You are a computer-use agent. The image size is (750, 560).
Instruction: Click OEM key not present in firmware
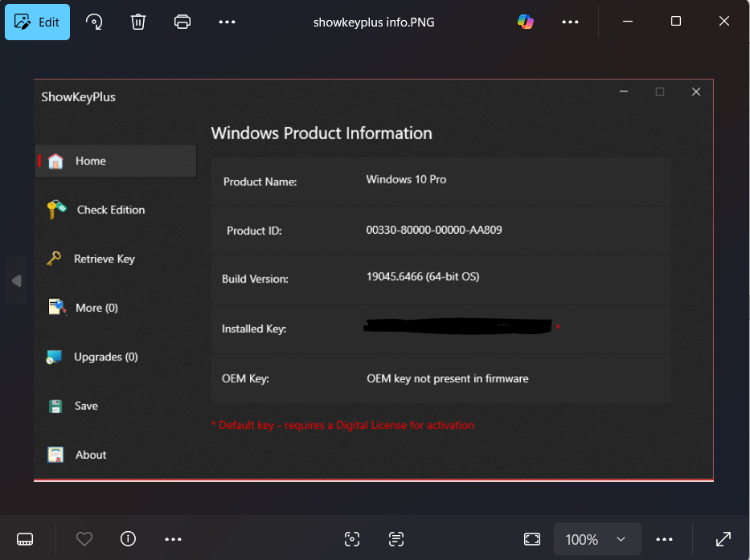(x=448, y=378)
